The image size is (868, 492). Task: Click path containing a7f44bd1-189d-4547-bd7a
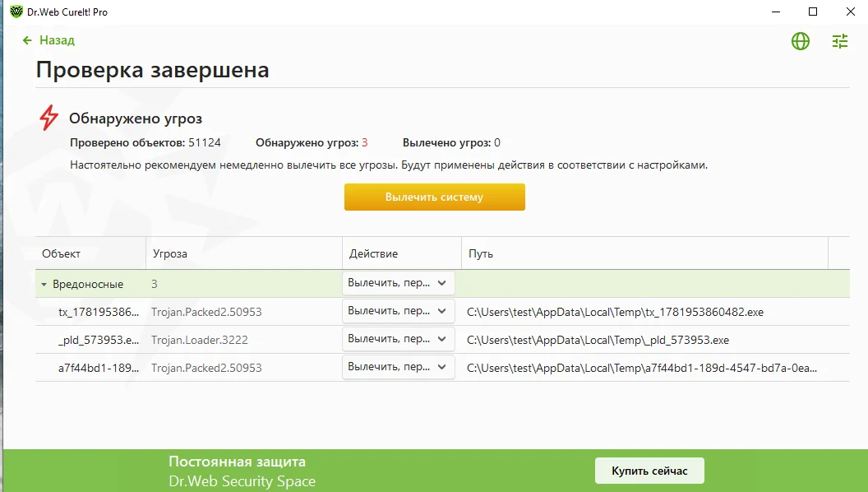coord(642,368)
